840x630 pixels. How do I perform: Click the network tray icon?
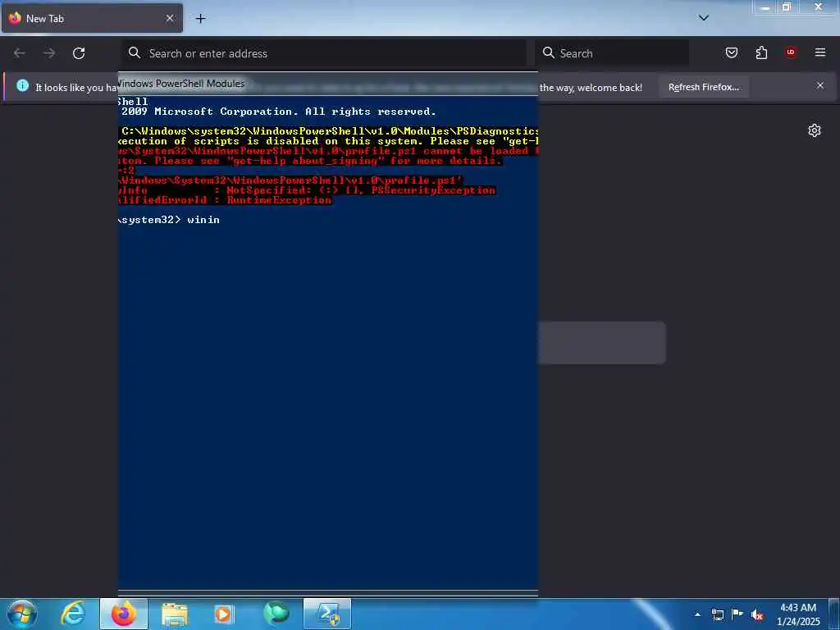coord(717,614)
